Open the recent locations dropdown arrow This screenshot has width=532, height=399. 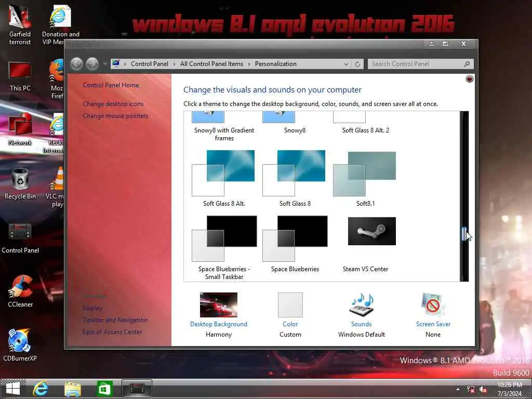click(104, 64)
